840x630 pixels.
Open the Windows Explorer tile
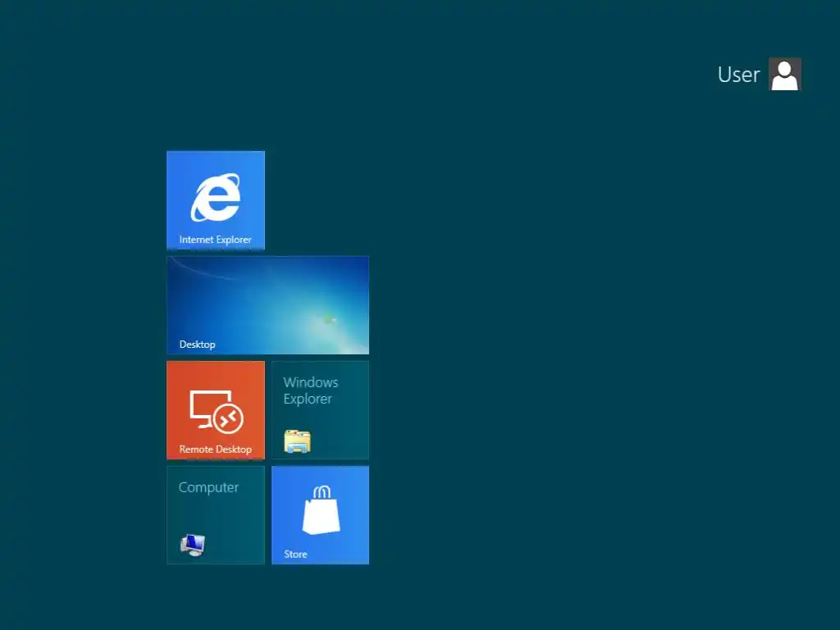coord(321,410)
